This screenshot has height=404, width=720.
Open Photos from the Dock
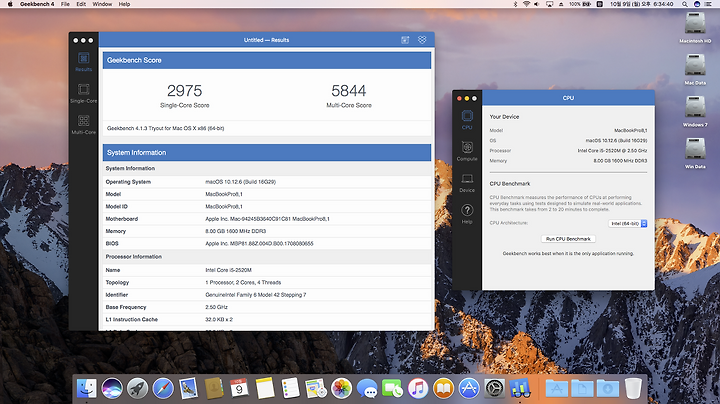click(x=341, y=388)
